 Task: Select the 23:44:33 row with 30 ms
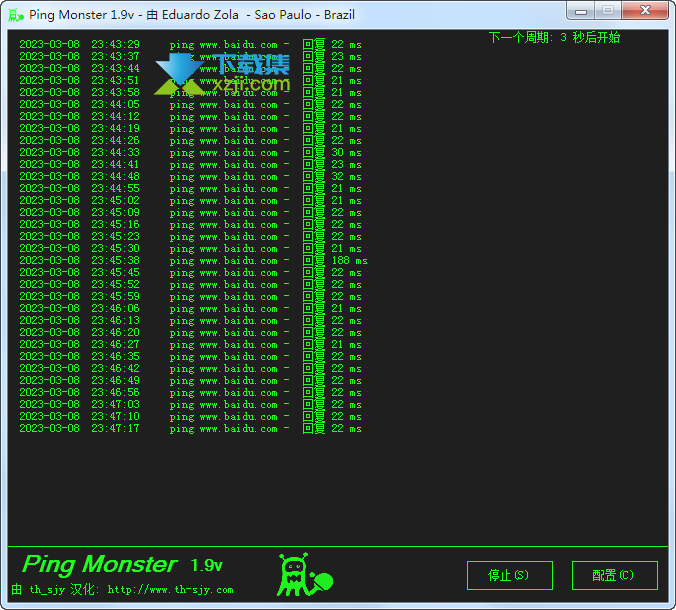click(x=190, y=153)
